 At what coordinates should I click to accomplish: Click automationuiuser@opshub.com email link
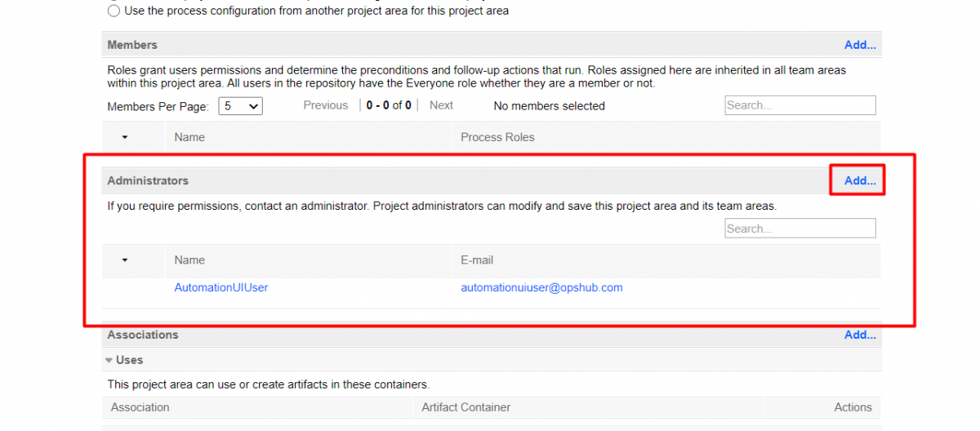tap(541, 287)
